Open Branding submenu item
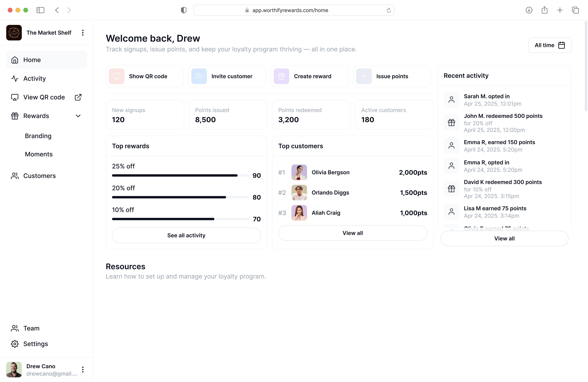The image size is (588, 382). pos(38,136)
